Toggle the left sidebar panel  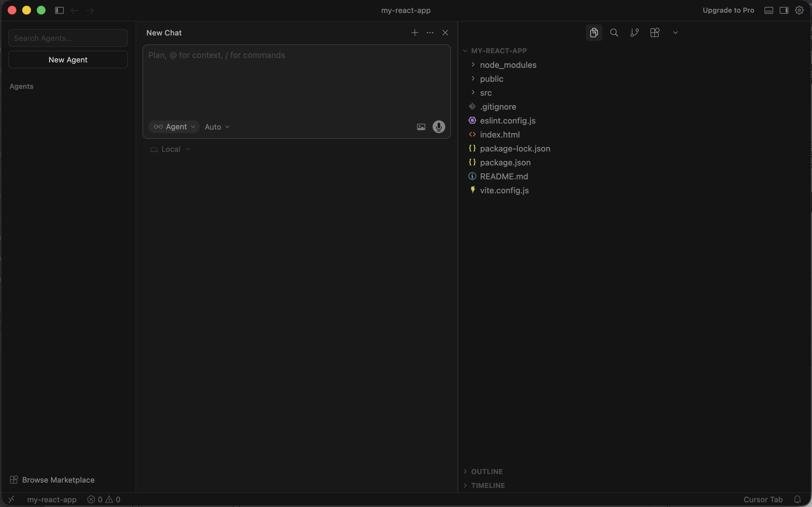click(x=59, y=10)
